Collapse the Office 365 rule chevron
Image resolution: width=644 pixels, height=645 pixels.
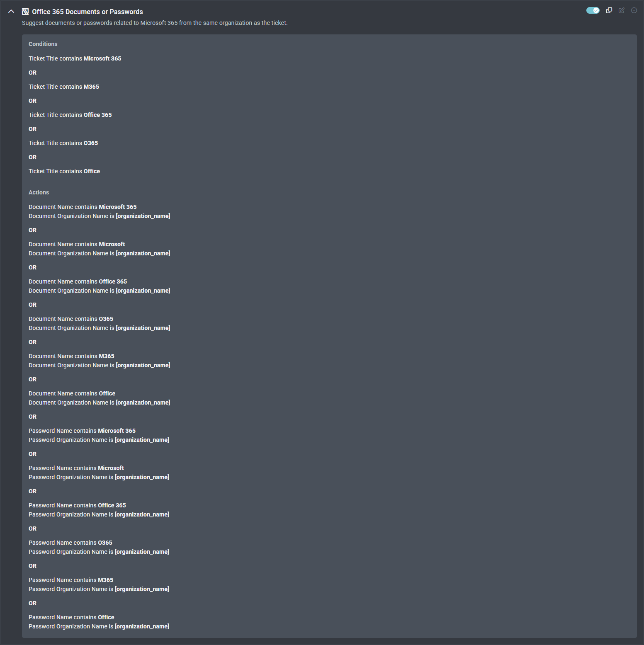(x=11, y=12)
